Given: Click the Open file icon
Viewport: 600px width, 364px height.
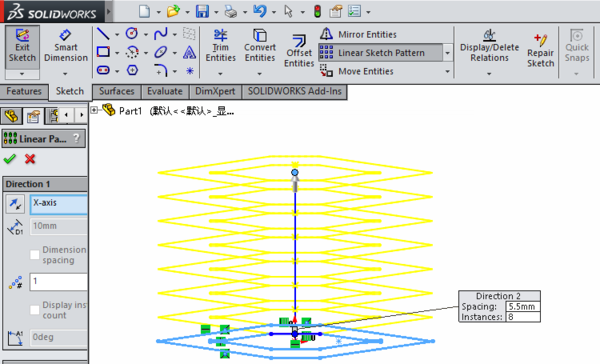Looking at the screenshot, I should (x=173, y=11).
